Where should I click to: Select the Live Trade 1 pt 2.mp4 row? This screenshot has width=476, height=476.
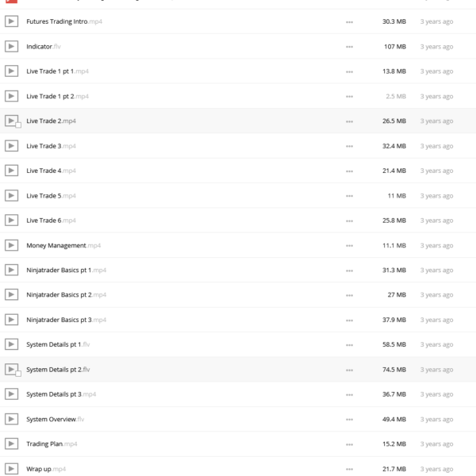click(x=238, y=96)
